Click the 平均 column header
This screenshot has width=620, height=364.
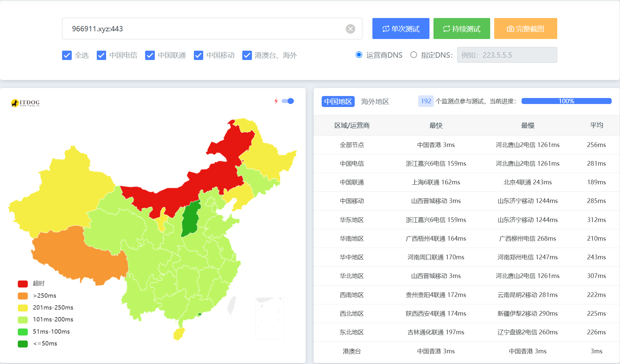tap(596, 125)
